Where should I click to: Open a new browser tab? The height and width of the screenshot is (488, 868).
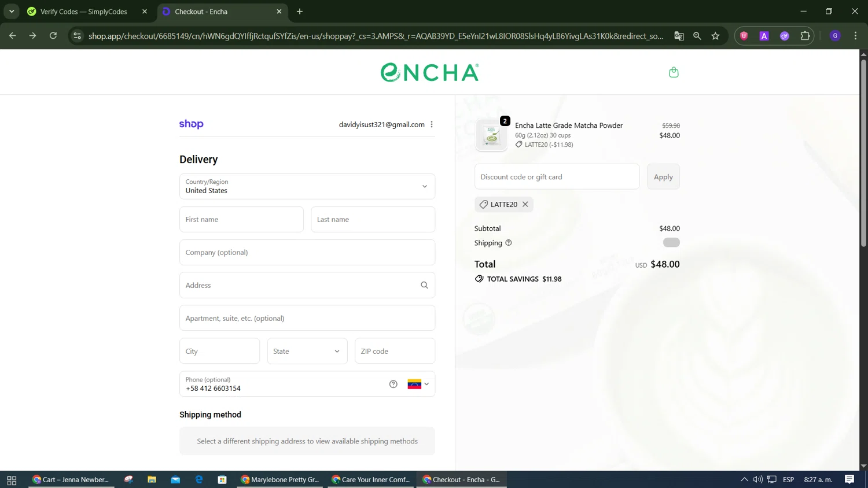[300, 12]
